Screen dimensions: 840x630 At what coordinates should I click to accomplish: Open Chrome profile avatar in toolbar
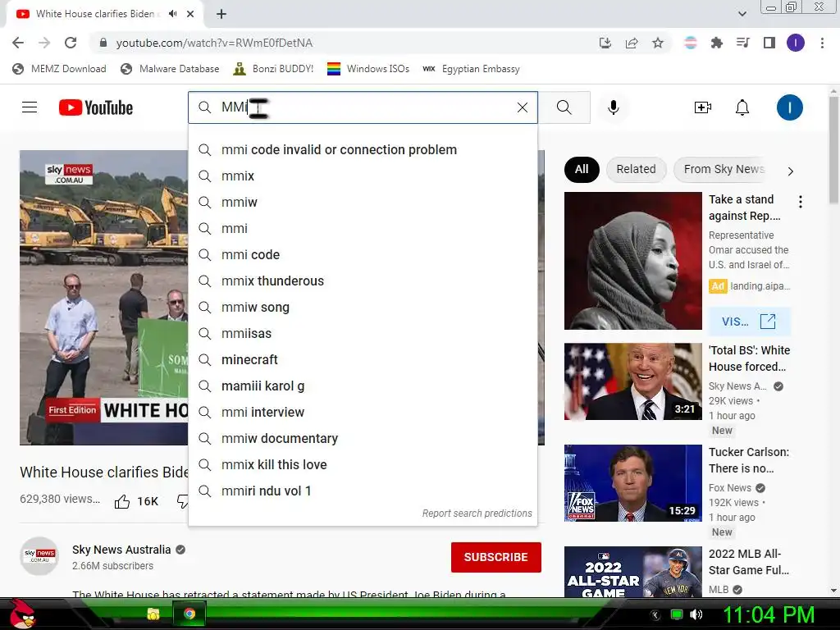click(796, 43)
